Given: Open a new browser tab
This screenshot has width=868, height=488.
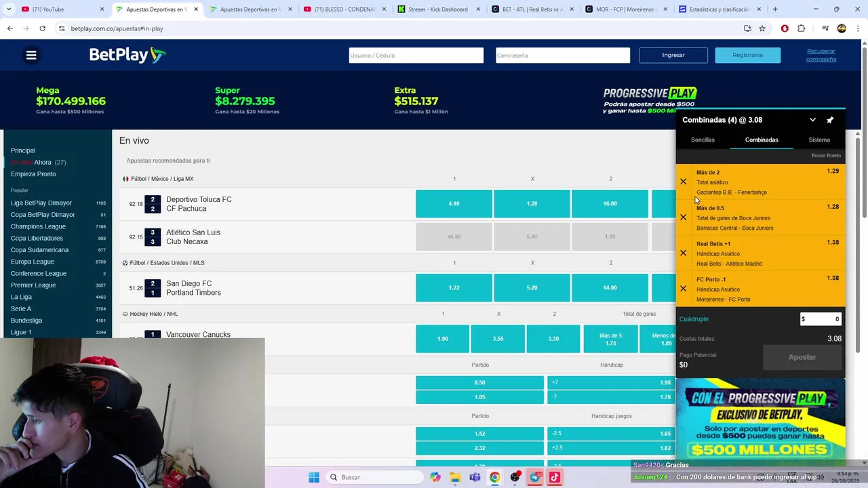Looking at the screenshot, I should point(775,9).
